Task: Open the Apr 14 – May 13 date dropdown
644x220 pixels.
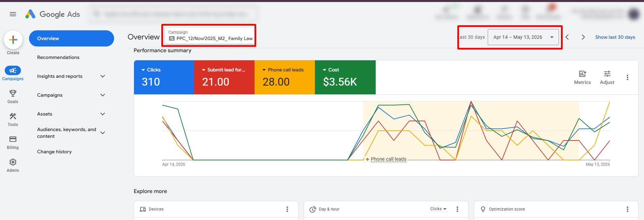Action: [523, 37]
